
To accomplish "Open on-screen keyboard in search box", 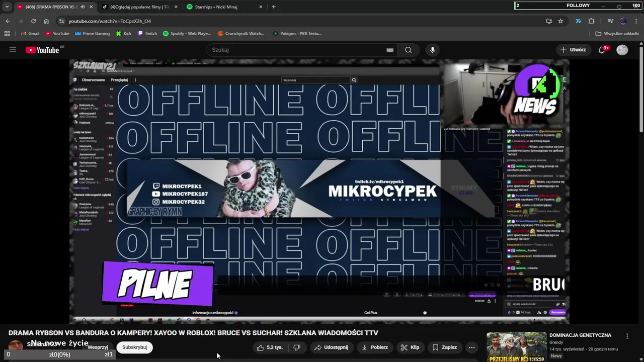I will [x=389, y=50].
